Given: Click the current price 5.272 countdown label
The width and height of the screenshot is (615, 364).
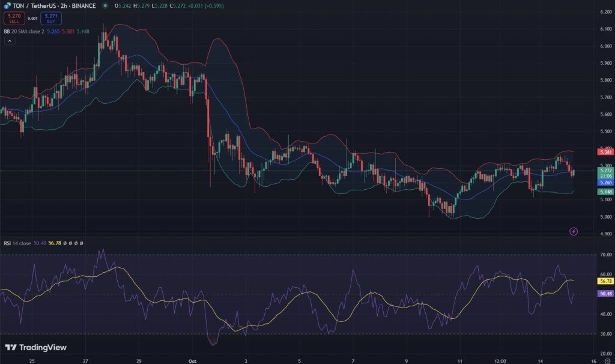Looking at the screenshot, I should point(605,173).
